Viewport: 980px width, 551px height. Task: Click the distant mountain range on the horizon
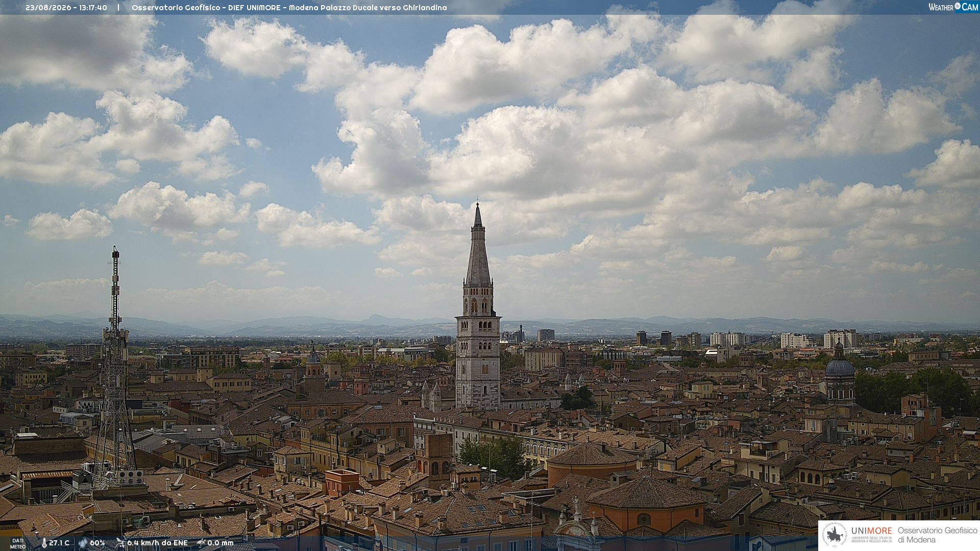point(490,325)
